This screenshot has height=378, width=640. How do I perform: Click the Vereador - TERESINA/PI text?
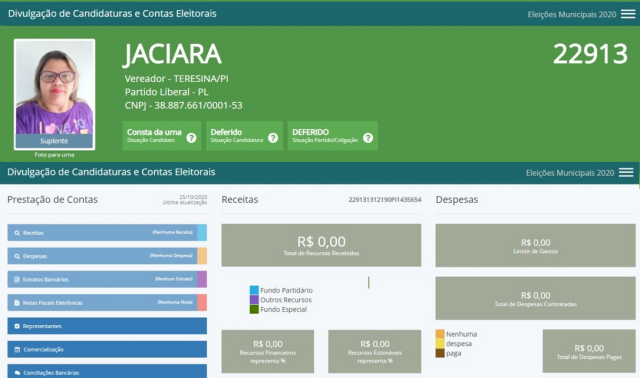(176, 78)
